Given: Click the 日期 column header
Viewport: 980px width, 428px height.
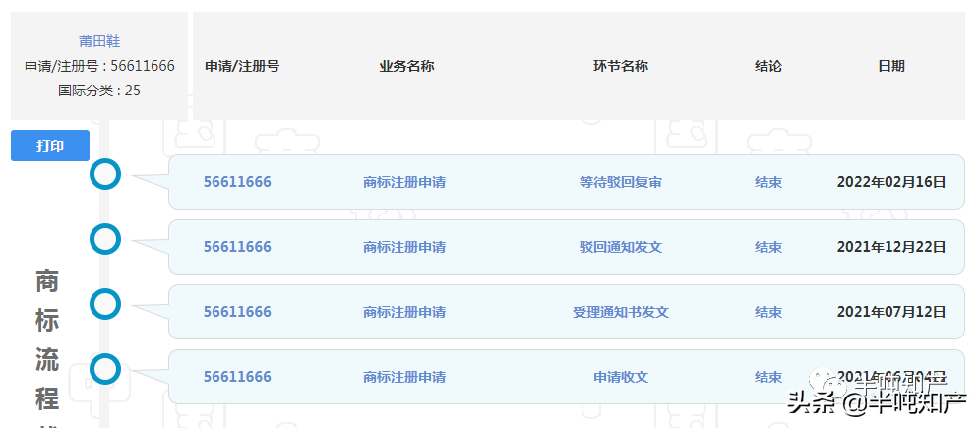Looking at the screenshot, I should click(x=891, y=66).
